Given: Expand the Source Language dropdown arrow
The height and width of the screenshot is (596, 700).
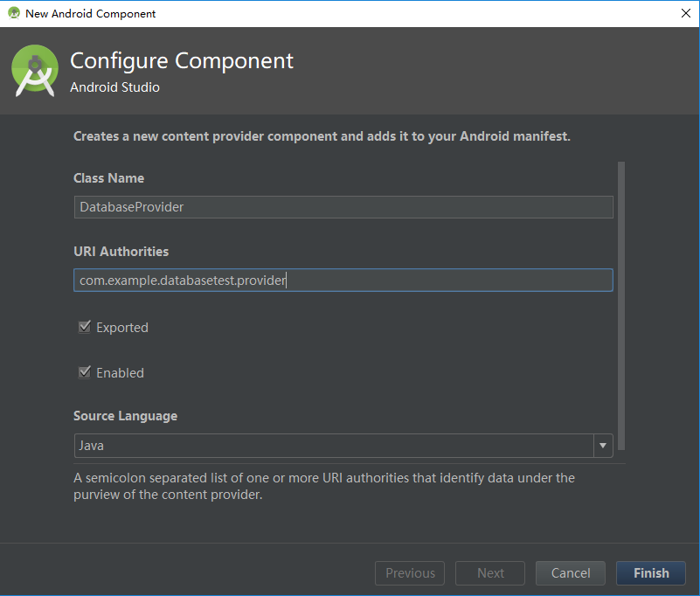Looking at the screenshot, I should [603, 446].
